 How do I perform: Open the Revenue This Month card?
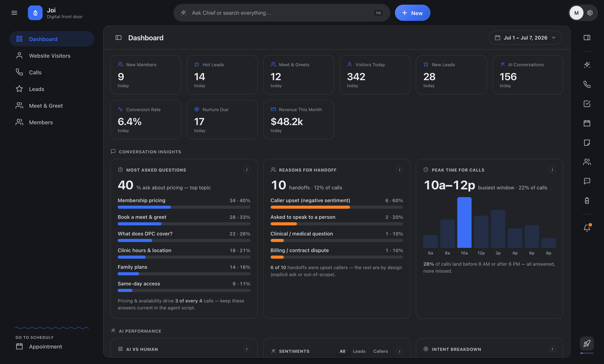point(299,120)
